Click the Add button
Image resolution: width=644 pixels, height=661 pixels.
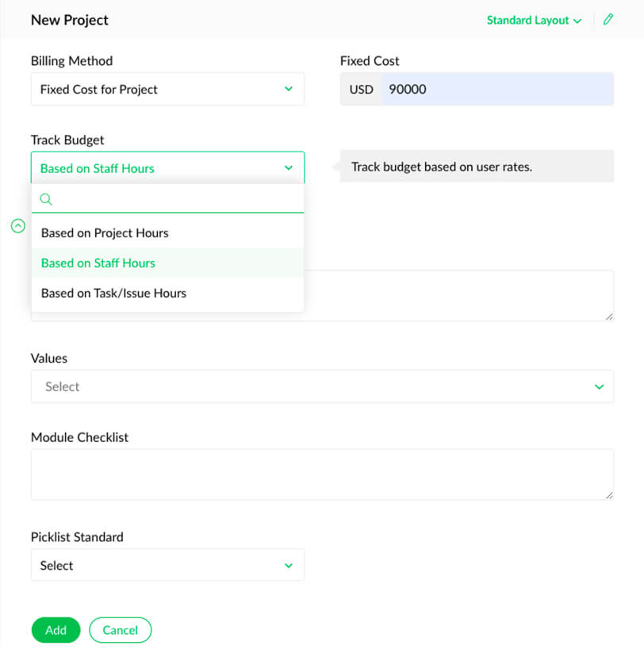(56, 630)
